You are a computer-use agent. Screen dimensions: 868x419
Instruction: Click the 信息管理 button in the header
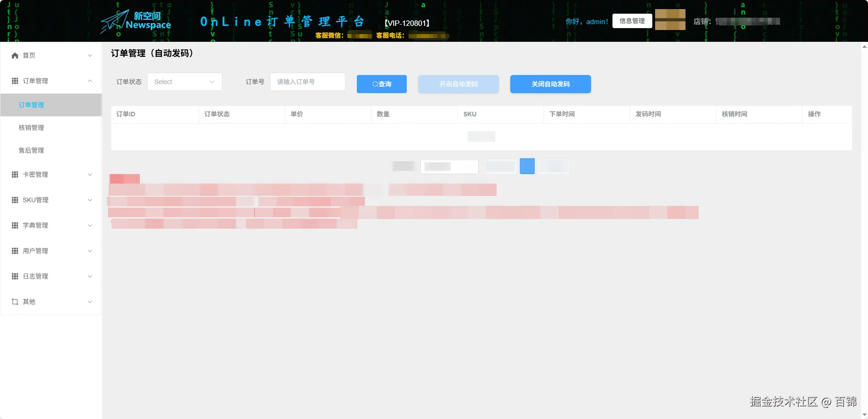click(x=631, y=21)
